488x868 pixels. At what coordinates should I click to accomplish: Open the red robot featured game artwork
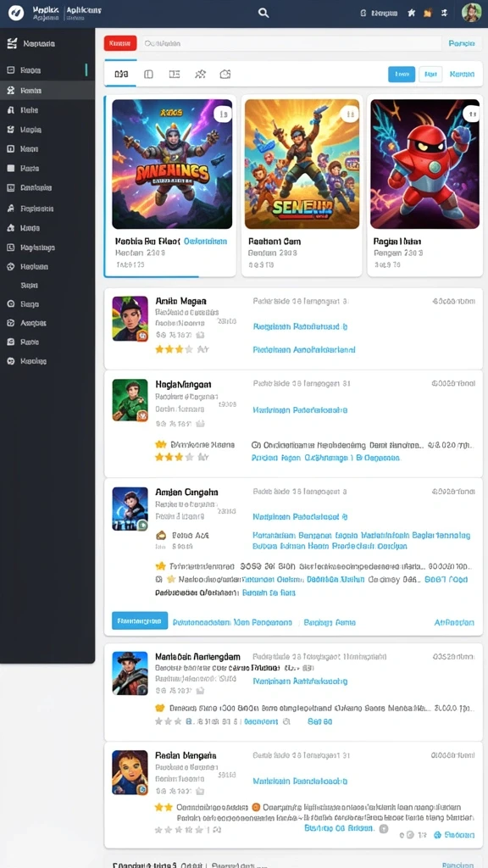(x=425, y=164)
